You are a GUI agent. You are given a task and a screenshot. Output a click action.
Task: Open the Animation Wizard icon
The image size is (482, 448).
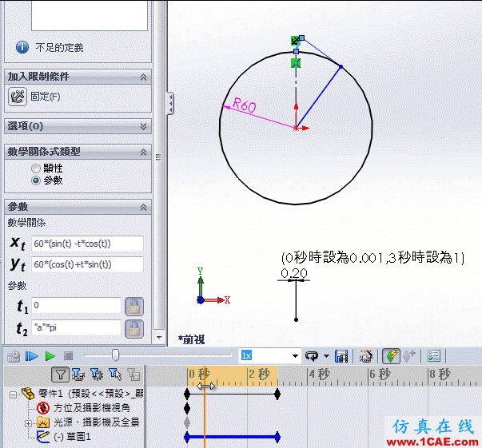click(366, 356)
